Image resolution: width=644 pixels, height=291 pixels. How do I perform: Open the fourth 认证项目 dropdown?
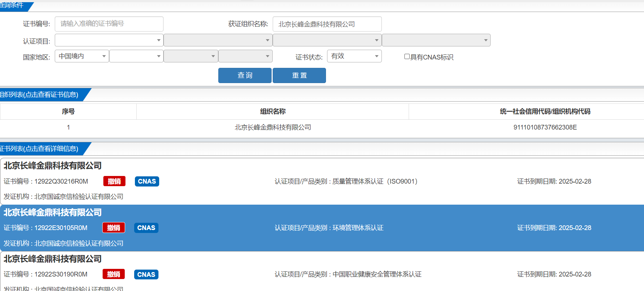[x=436, y=40]
